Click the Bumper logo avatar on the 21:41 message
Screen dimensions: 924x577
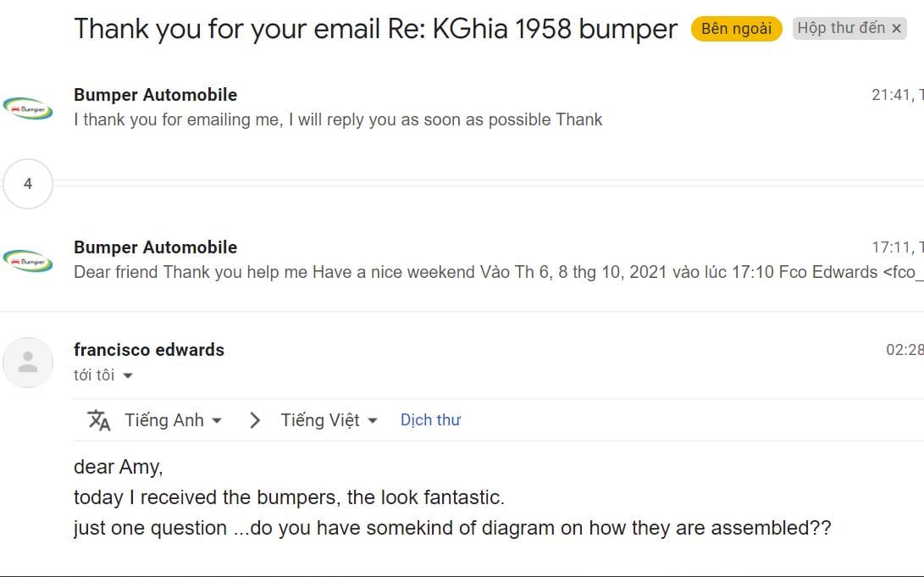pos(28,108)
